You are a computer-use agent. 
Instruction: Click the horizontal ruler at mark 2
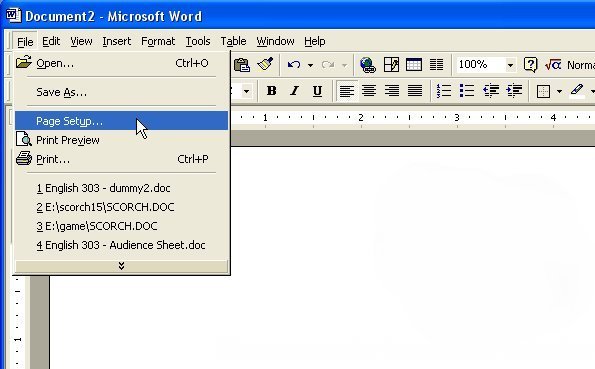click(x=361, y=118)
